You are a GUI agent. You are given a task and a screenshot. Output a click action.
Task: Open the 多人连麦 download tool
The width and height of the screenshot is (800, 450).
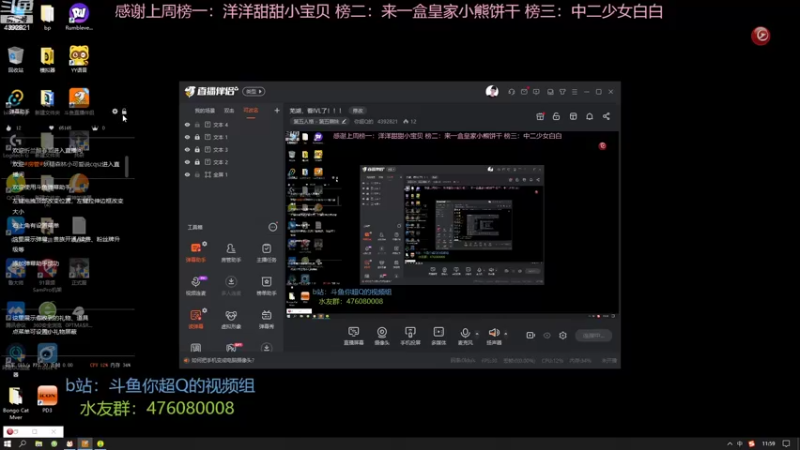231,286
